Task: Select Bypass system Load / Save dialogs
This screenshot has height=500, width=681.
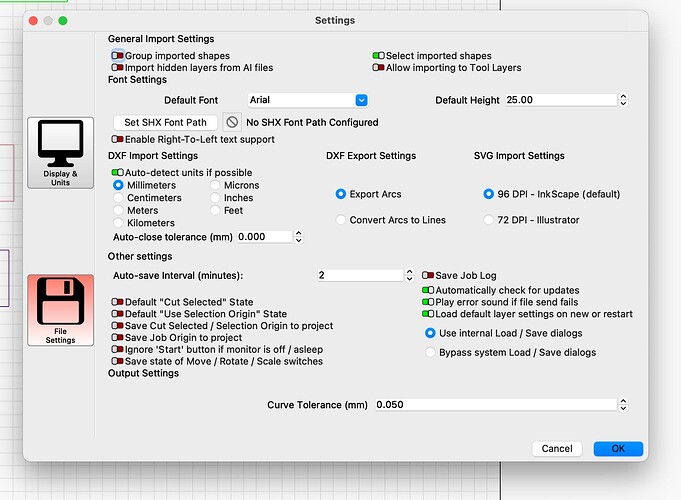Action: coord(430,352)
